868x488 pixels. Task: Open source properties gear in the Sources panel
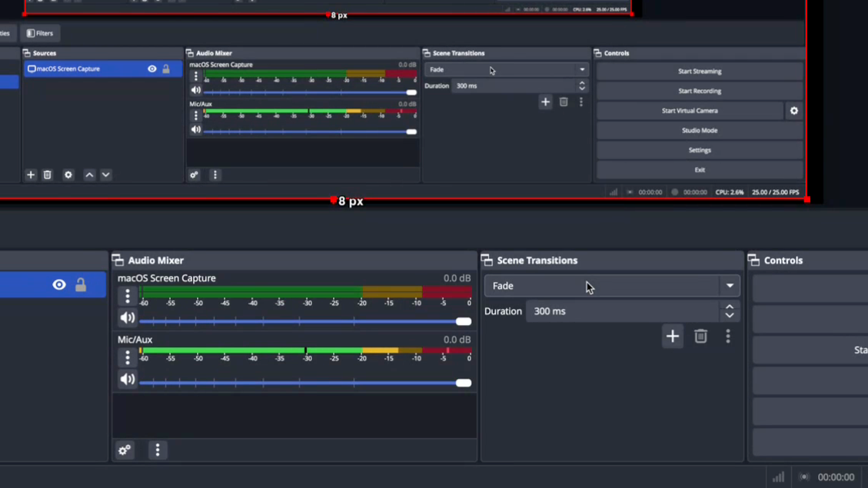68,175
